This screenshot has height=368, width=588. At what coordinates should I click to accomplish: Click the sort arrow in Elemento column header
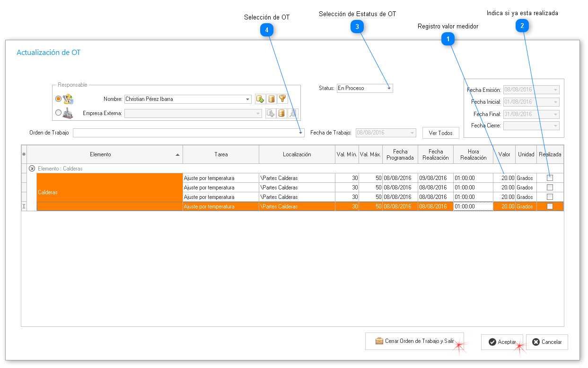[x=177, y=155]
